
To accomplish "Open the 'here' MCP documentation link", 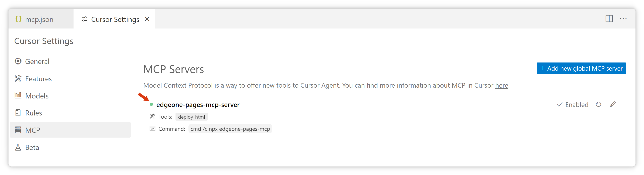I will point(501,85).
